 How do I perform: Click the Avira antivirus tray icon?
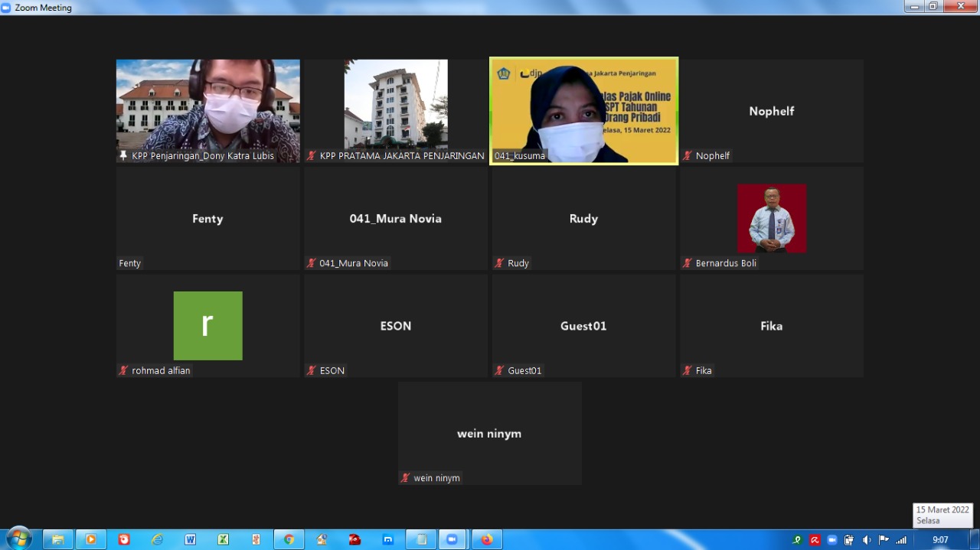[x=815, y=540]
